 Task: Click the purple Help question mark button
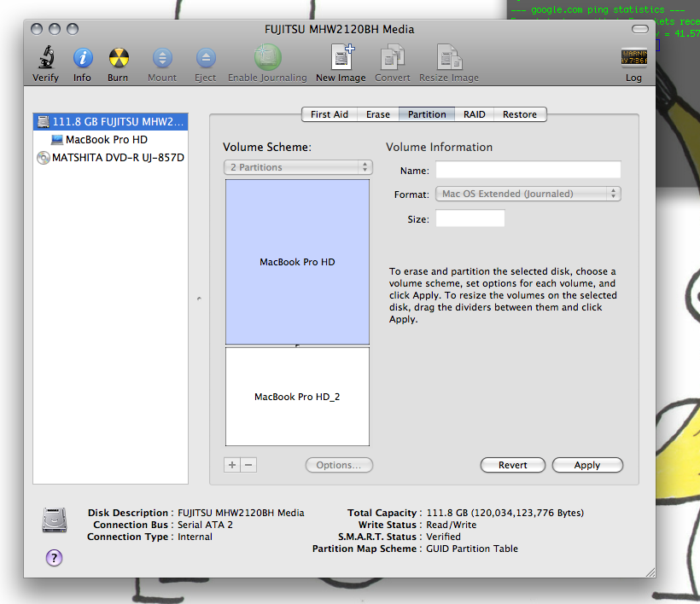(54, 558)
